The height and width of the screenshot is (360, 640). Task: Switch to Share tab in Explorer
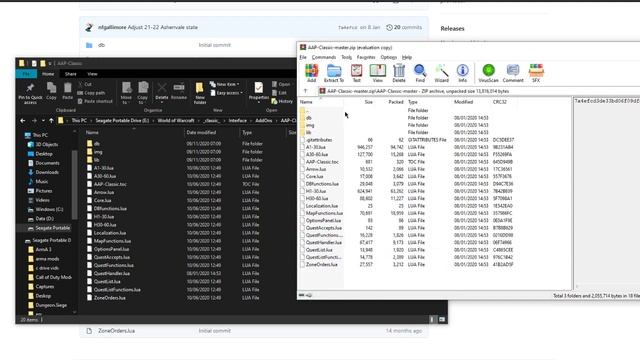coord(71,74)
